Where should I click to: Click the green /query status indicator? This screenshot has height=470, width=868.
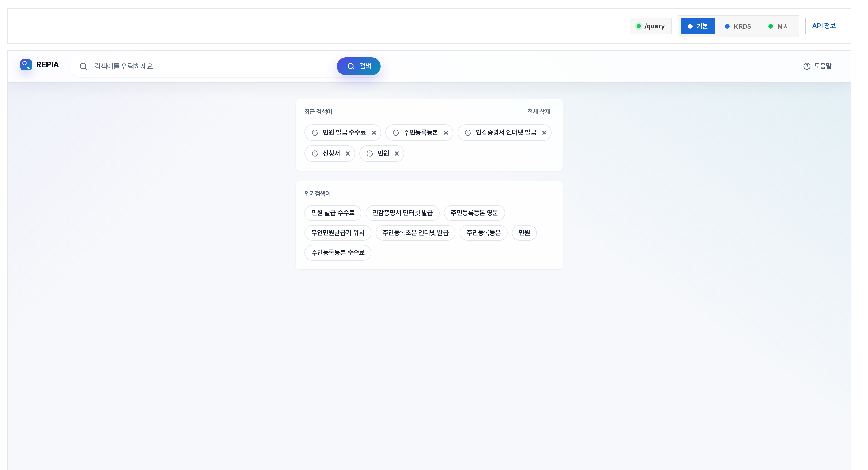pos(638,26)
